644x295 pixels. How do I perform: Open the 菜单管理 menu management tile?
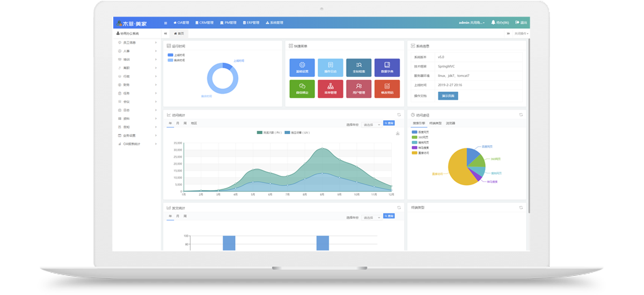pos(330,88)
